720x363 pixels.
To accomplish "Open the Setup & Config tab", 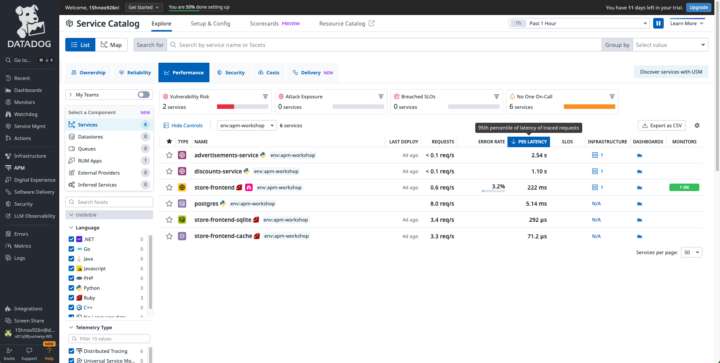I will click(210, 23).
